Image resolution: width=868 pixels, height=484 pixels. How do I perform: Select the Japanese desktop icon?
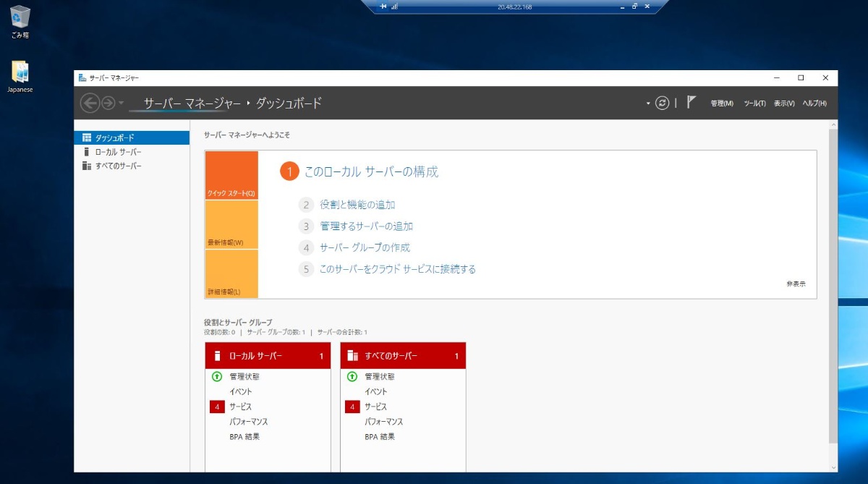(x=20, y=77)
